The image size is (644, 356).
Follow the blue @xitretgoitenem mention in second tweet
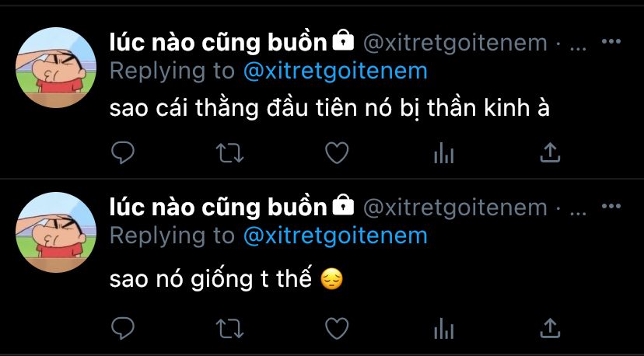[x=335, y=236]
